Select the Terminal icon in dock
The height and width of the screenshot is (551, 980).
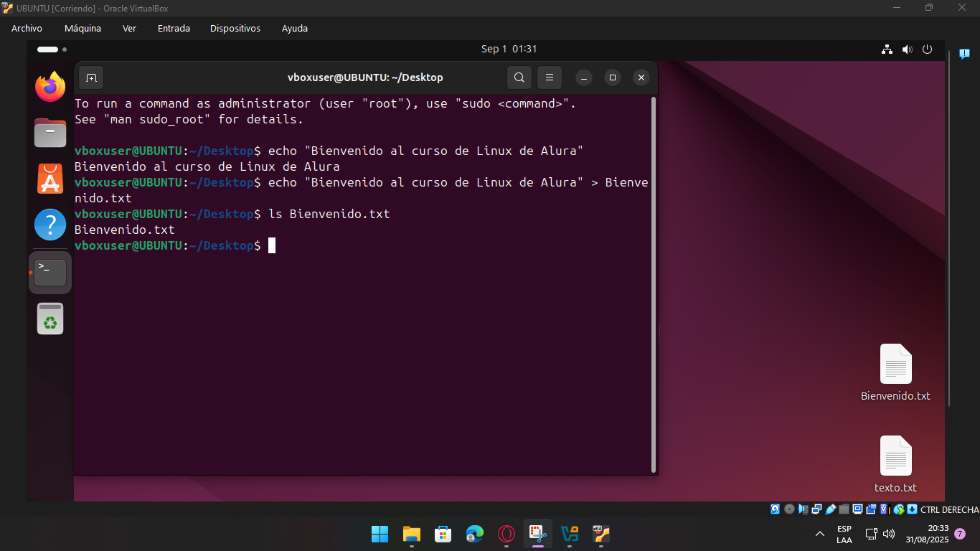click(50, 273)
